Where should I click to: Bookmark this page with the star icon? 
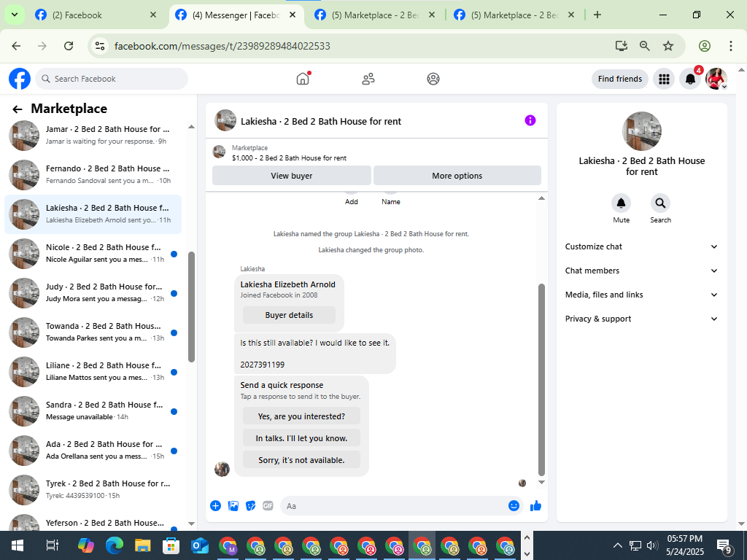pos(668,46)
